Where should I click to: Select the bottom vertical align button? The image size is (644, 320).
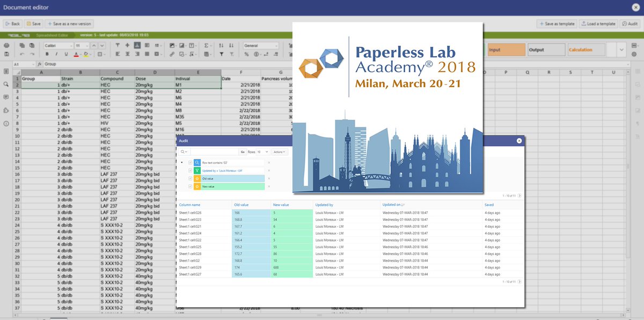(x=137, y=46)
